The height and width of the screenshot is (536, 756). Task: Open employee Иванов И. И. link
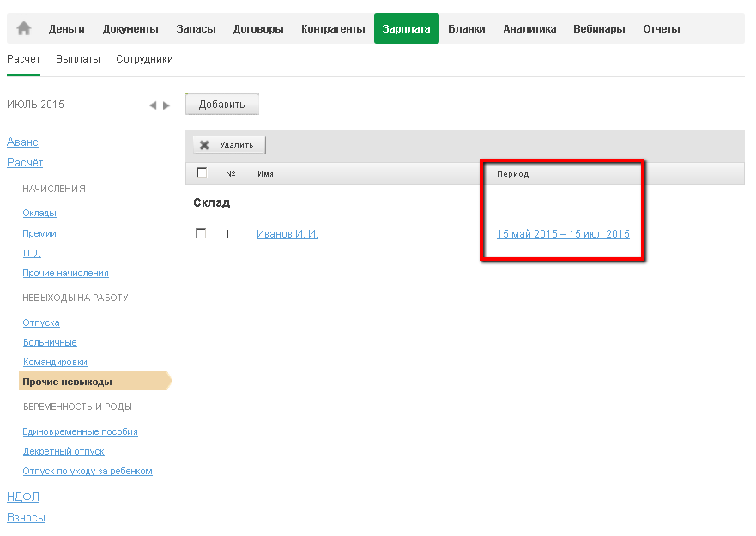tap(287, 234)
